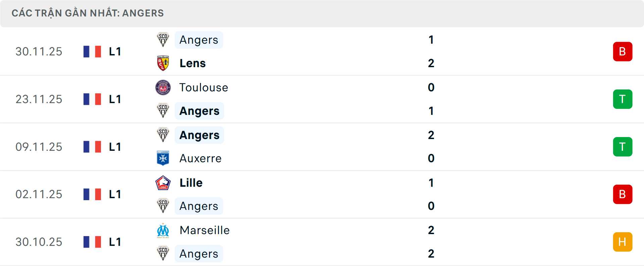The image size is (644, 266).
Task: Click the Auxerre club crest icon
Action: tap(163, 158)
